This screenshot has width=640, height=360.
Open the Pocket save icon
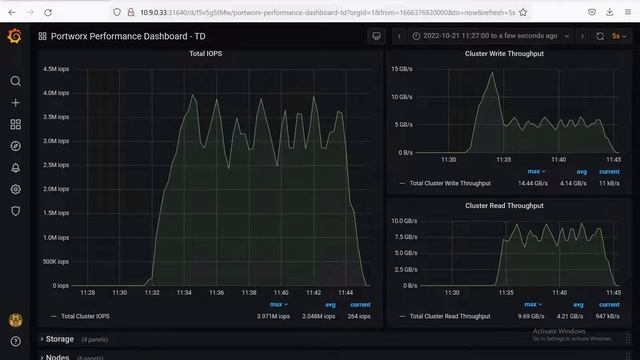coord(592,12)
